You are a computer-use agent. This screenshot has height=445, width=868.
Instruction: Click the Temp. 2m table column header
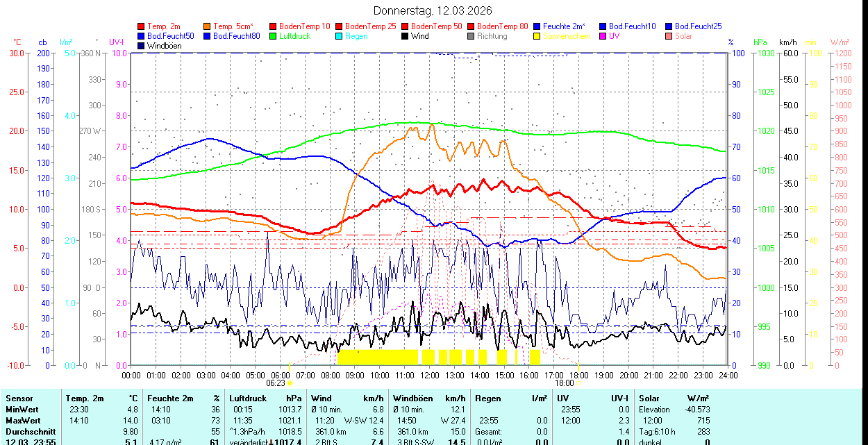(x=85, y=398)
